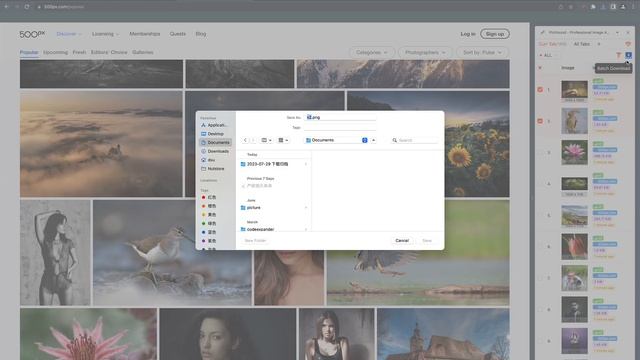Screen dimensions: 640x360
Task: Switch to the Galleries tab
Action: tap(143, 52)
